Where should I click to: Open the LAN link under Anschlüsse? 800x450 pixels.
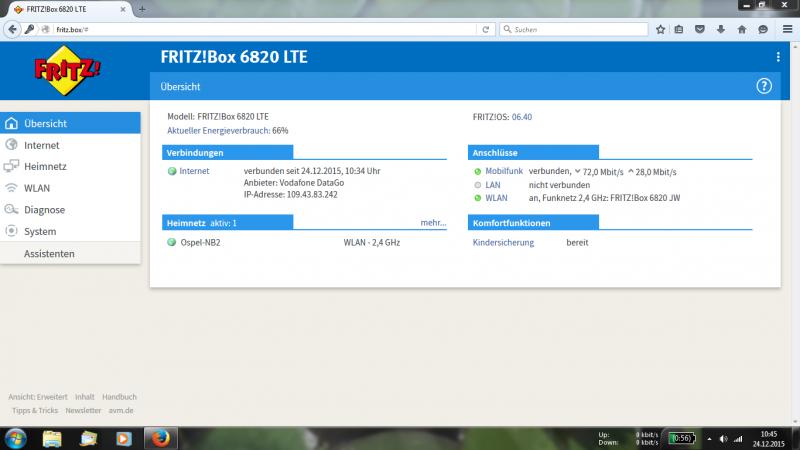click(x=492, y=185)
